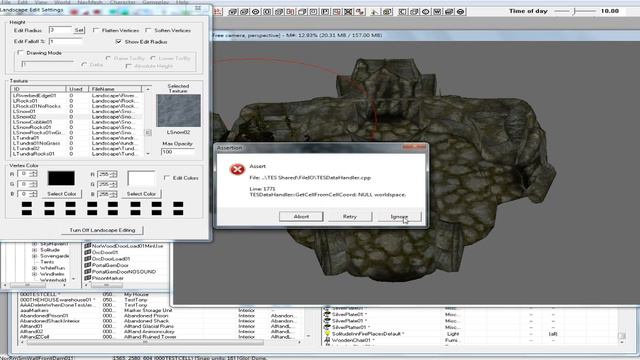
Task: Select the LSnow02 texture row
Action: tap(77, 117)
